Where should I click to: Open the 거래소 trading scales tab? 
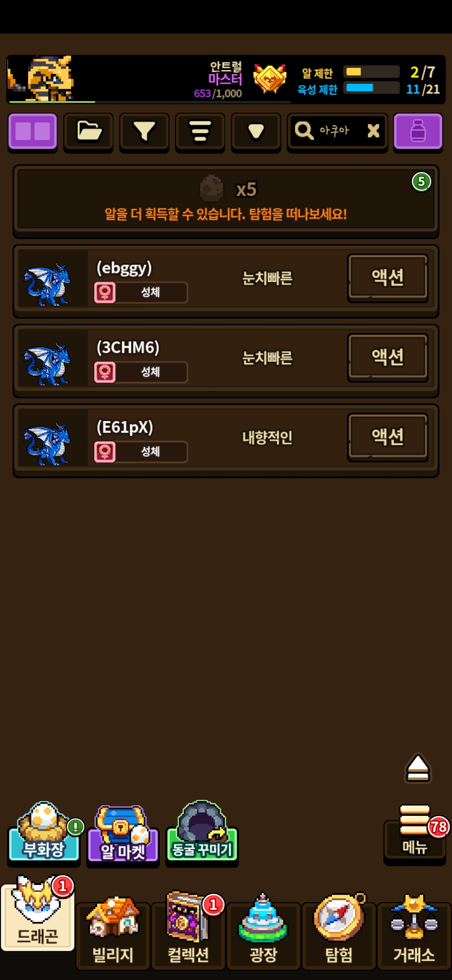point(414,932)
